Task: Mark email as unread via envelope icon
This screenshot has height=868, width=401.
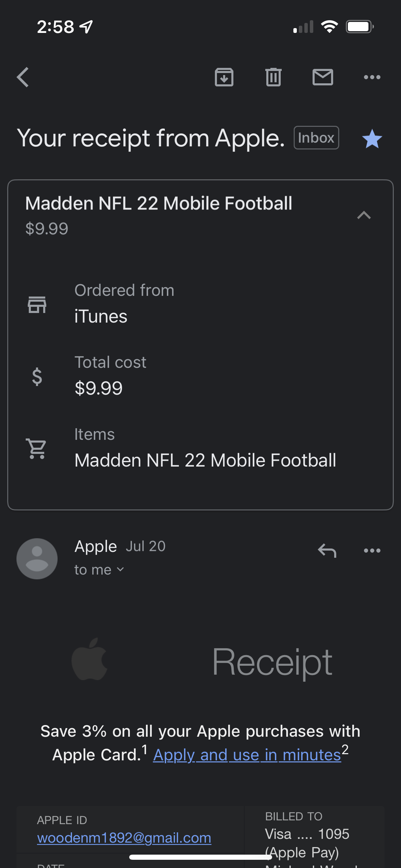Action: point(323,77)
